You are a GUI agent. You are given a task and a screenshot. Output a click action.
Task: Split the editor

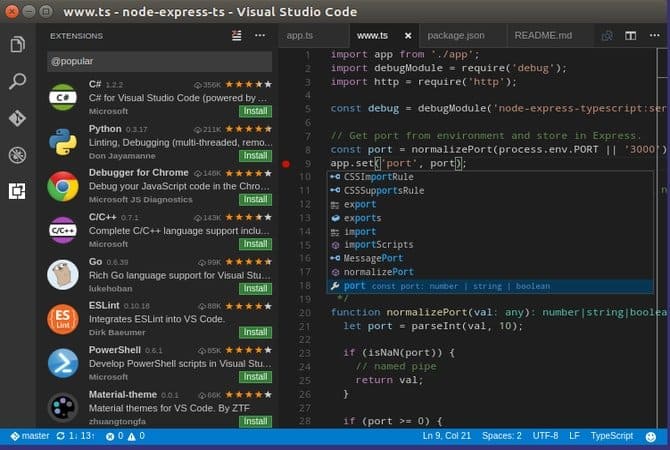(x=631, y=36)
